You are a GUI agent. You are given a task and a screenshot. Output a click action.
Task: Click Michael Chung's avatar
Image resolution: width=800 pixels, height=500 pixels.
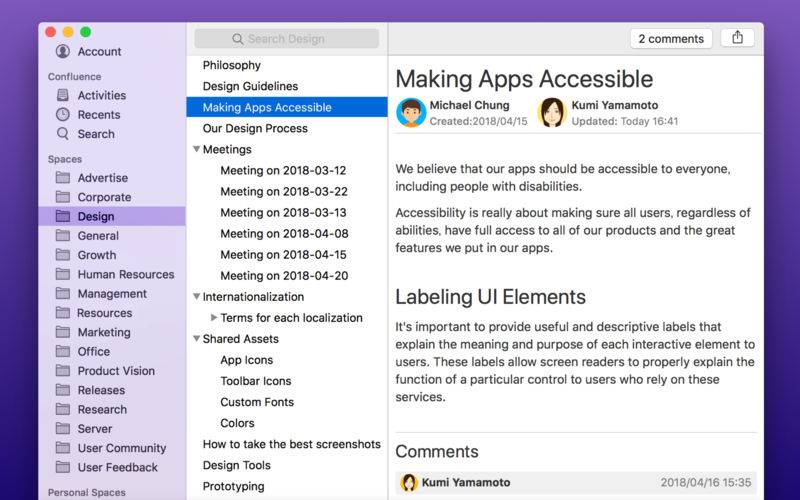tap(411, 112)
